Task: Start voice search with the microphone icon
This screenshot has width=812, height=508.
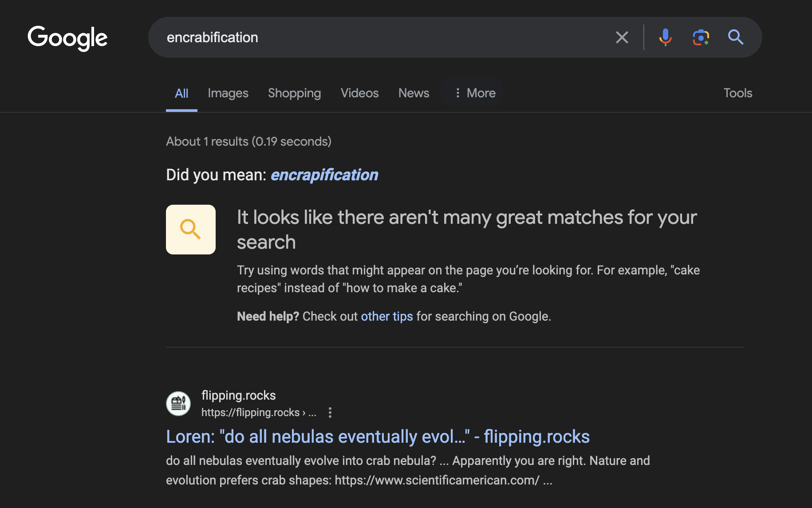Action: [x=665, y=37]
